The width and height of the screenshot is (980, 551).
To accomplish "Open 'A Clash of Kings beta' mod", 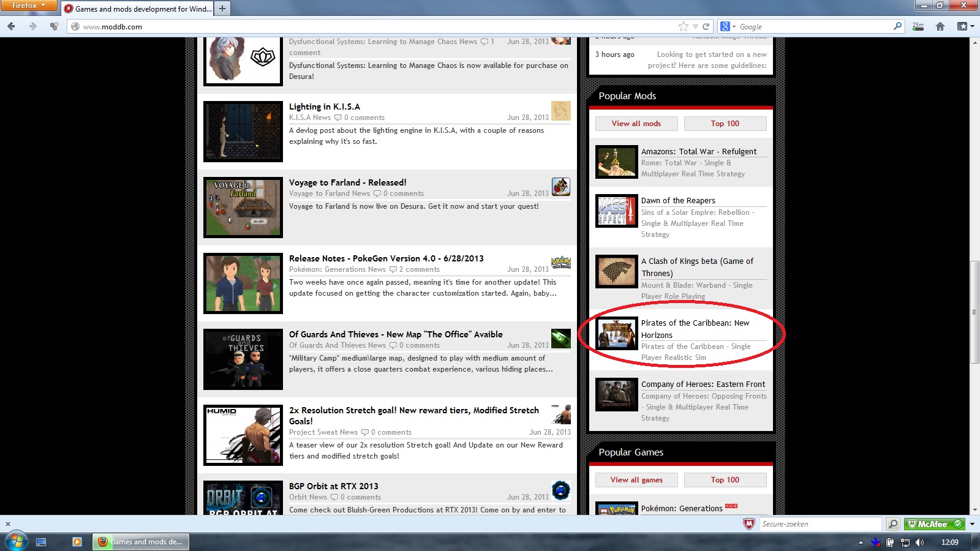I will tap(698, 267).
